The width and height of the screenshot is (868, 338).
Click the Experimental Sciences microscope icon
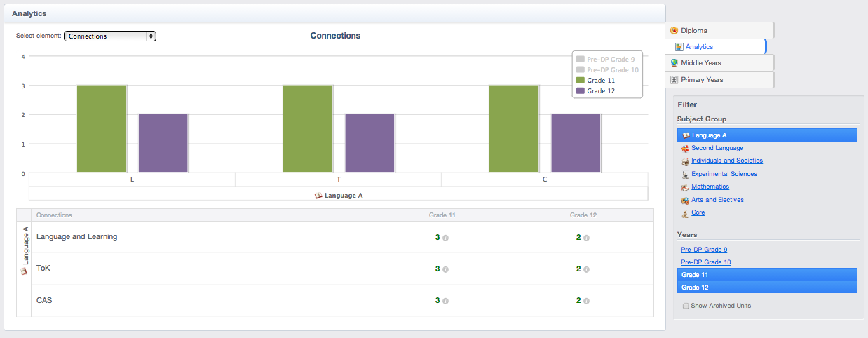685,175
